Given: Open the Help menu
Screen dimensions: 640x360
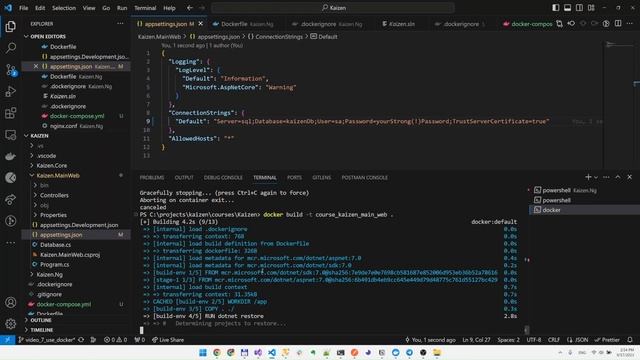Looking at the screenshot, I should tap(169, 8).
